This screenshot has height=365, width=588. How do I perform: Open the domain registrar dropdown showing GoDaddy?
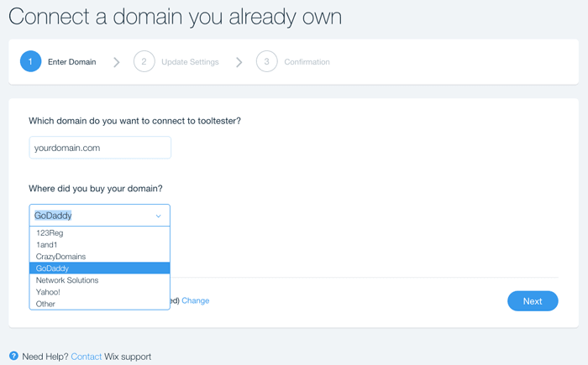coord(99,216)
